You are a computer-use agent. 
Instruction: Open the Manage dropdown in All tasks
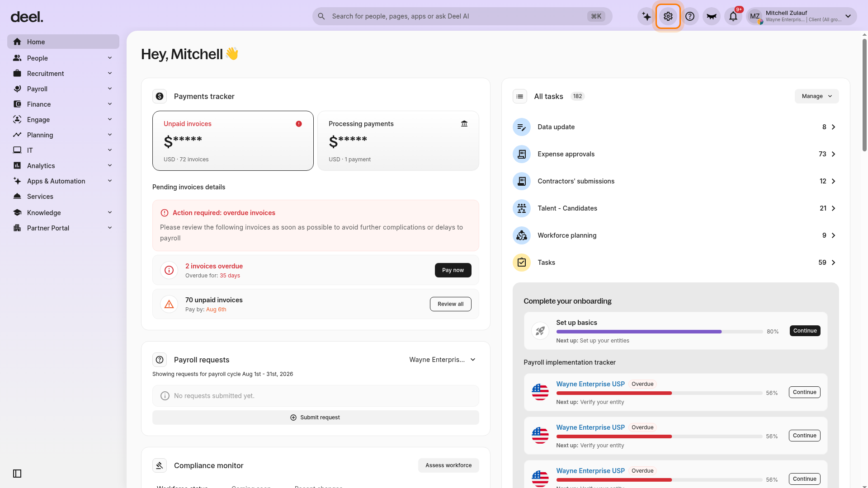(x=816, y=96)
